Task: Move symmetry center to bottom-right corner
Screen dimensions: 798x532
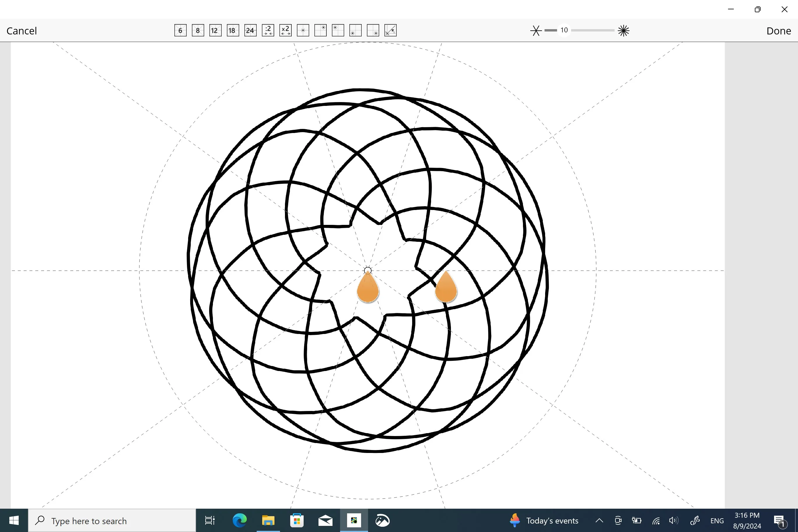Action: point(373,31)
